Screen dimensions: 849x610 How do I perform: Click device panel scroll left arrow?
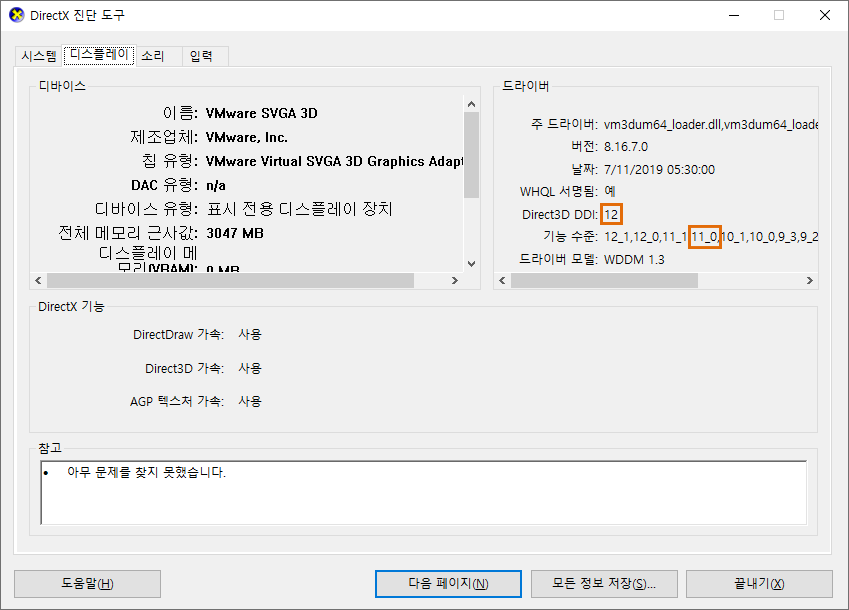[x=38, y=280]
